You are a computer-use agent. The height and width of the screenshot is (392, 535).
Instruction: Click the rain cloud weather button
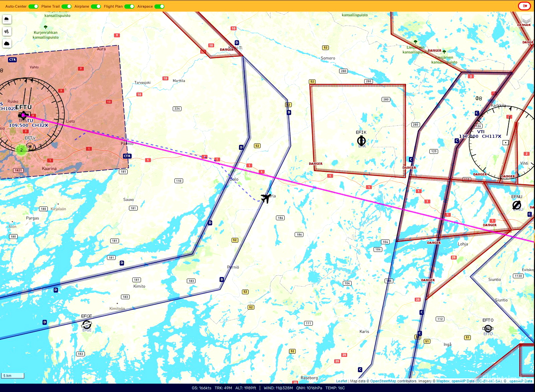7,19
